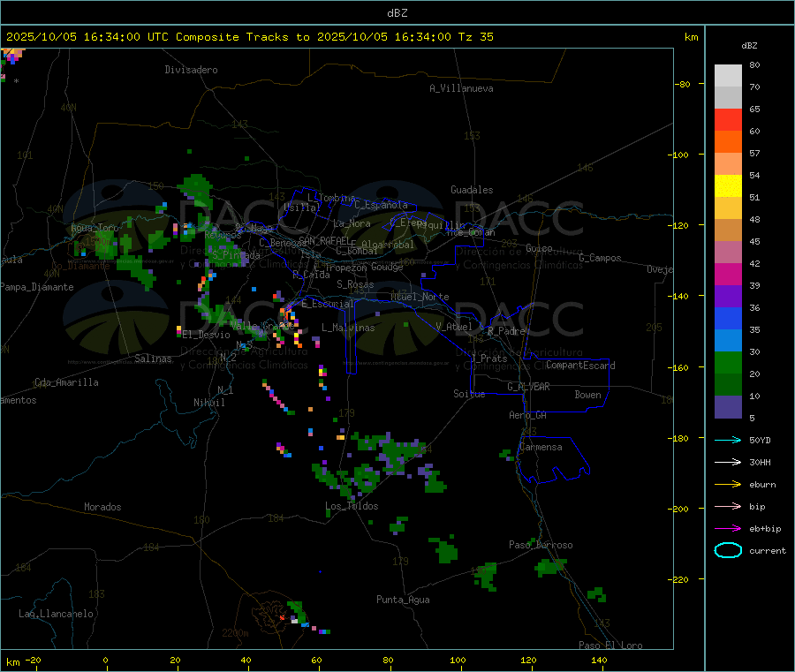Screen dimensions: 795x672
Task: Click the dBZ title at the top
Action: tap(397, 13)
